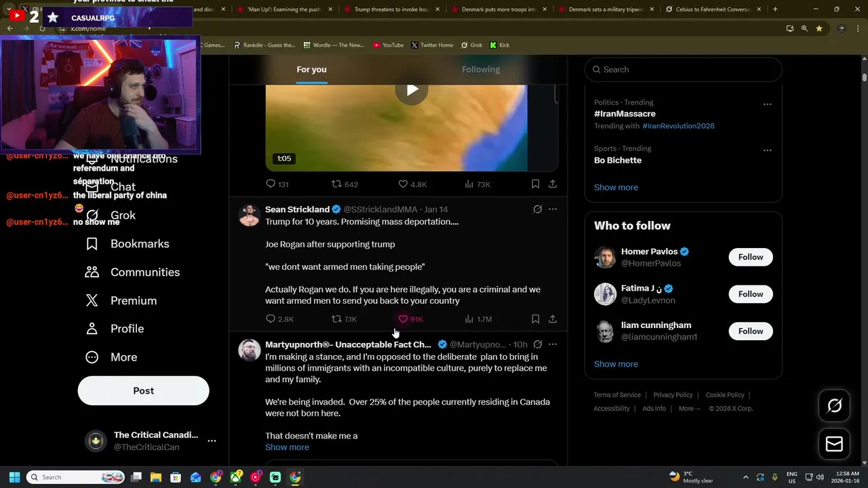Share Sean Strickland's post

[553, 319]
